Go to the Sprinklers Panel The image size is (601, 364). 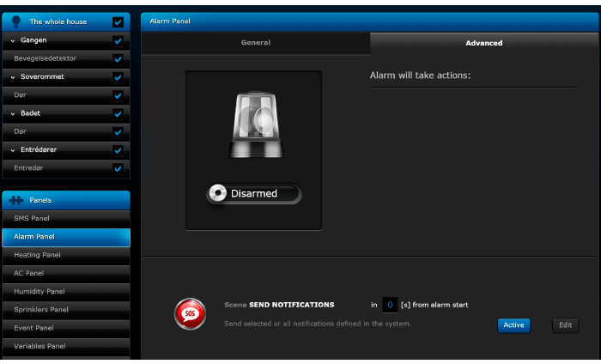click(65, 309)
